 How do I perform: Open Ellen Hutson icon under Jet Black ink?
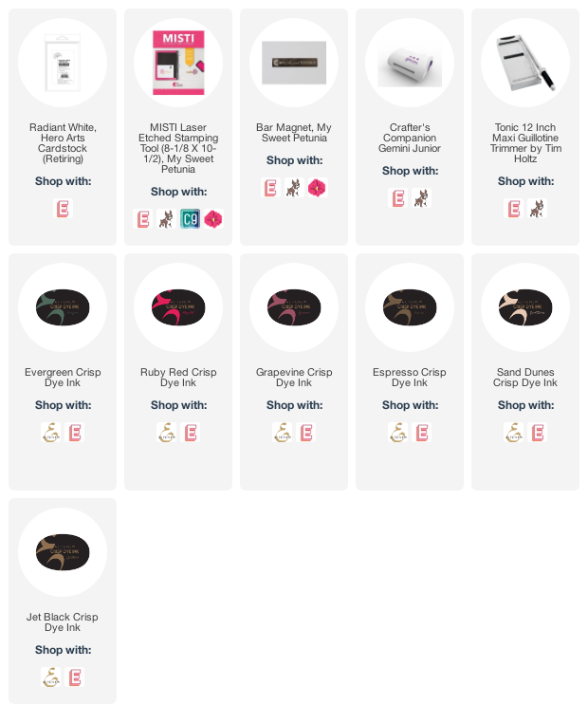[75, 677]
